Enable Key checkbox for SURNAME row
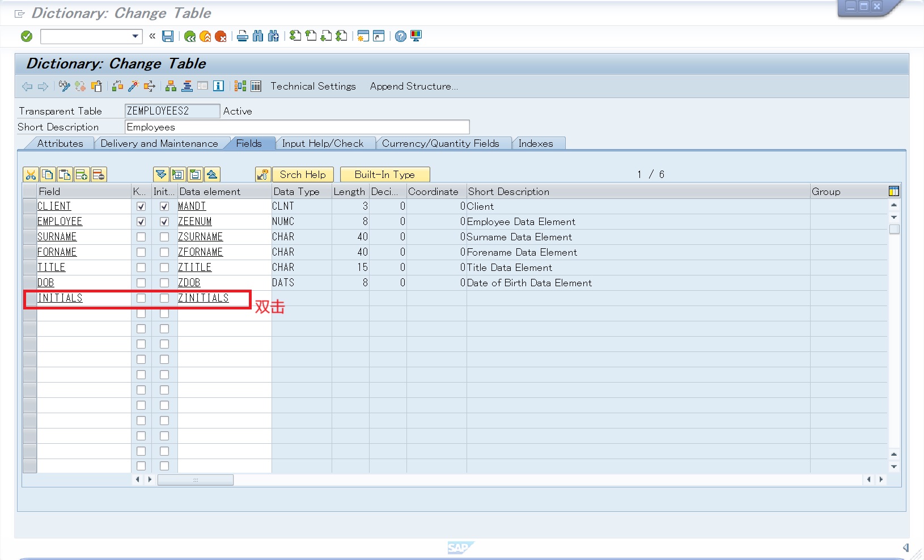Viewport: 924px width, 560px height. coord(141,237)
